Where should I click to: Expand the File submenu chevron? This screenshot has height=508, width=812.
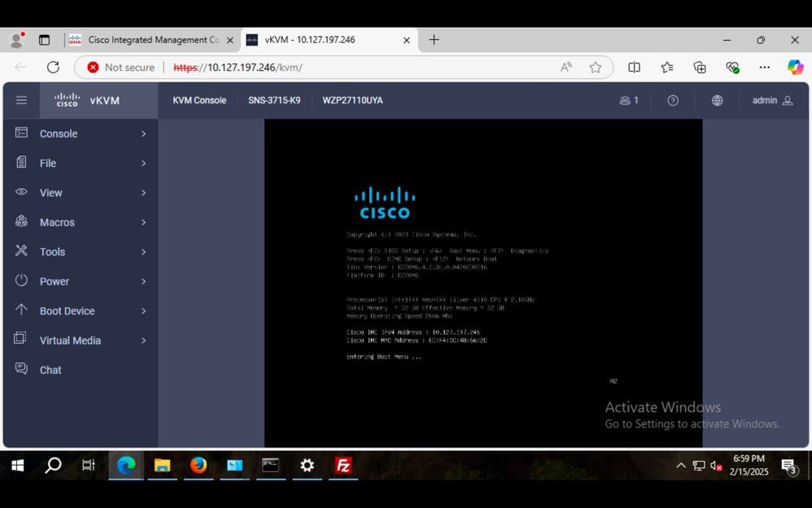(143, 164)
